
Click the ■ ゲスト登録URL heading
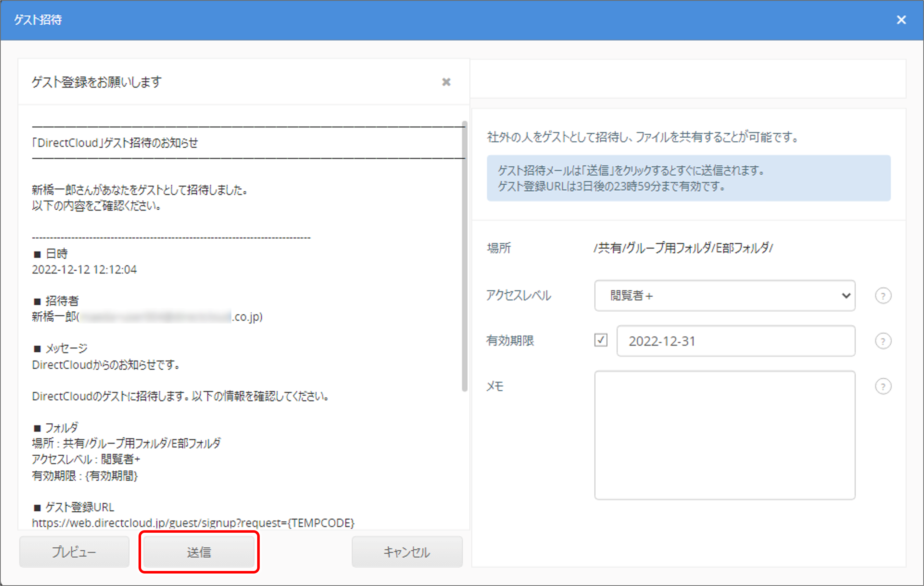(x=74, y=507)
